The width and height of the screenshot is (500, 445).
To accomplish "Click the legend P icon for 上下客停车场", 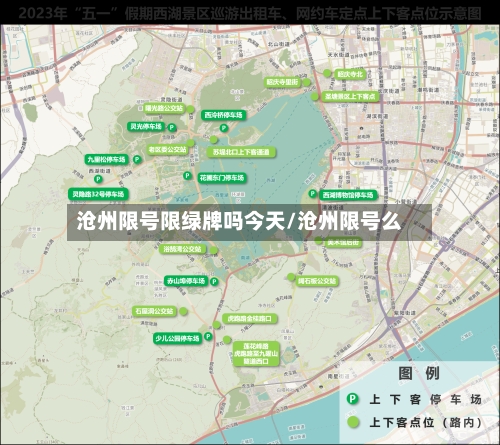I will (353, 399).
